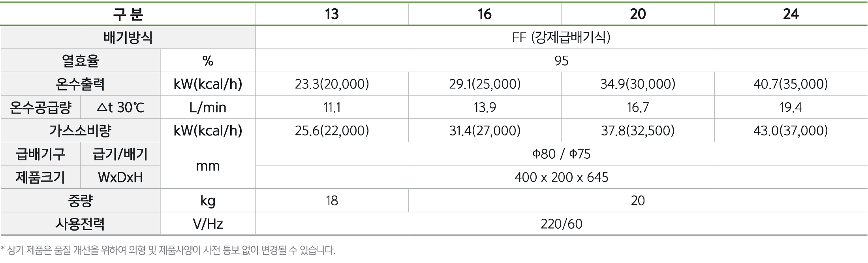Click the 구분 header cell
868x263 pixels.
tap(128, 14)
